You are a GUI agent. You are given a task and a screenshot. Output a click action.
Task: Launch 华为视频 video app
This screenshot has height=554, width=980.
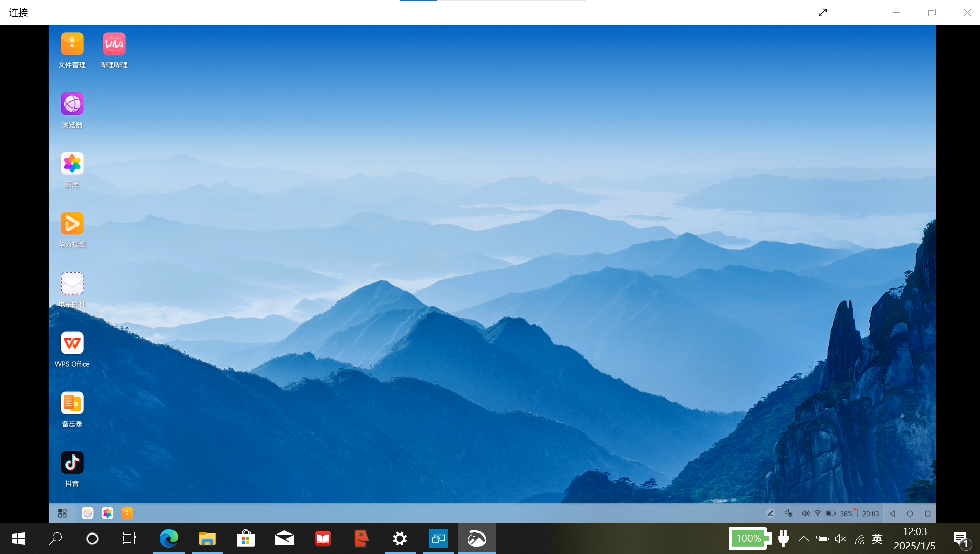pyautogui.click(x=72, y=224)
